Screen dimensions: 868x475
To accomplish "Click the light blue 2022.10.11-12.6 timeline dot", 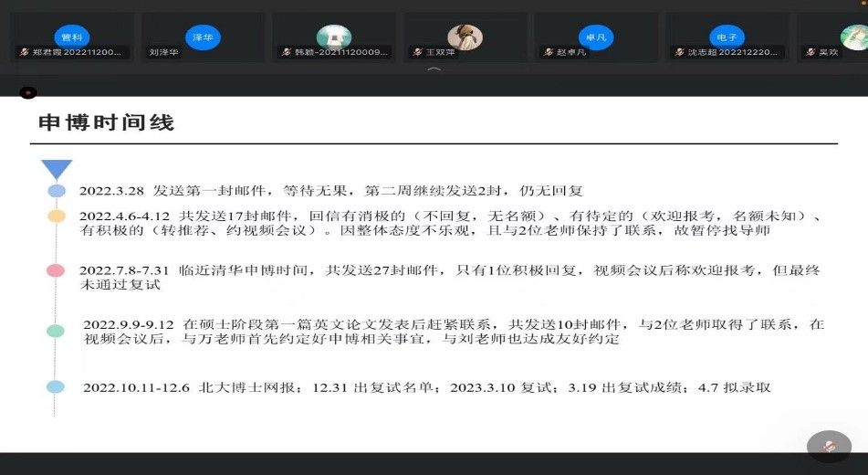I will (x=57, y=387).
